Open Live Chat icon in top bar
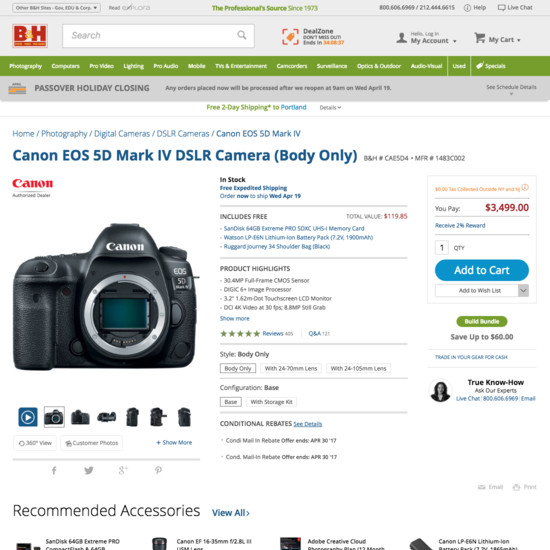This screenshot has height=550, width=550. tap(502, 8)
